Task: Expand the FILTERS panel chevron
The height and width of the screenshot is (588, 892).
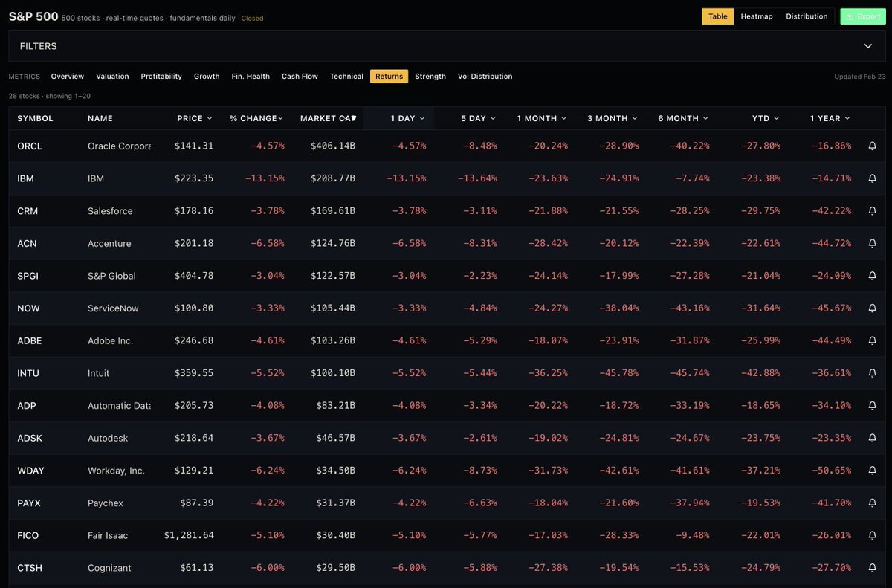Action: click(868, 46)
